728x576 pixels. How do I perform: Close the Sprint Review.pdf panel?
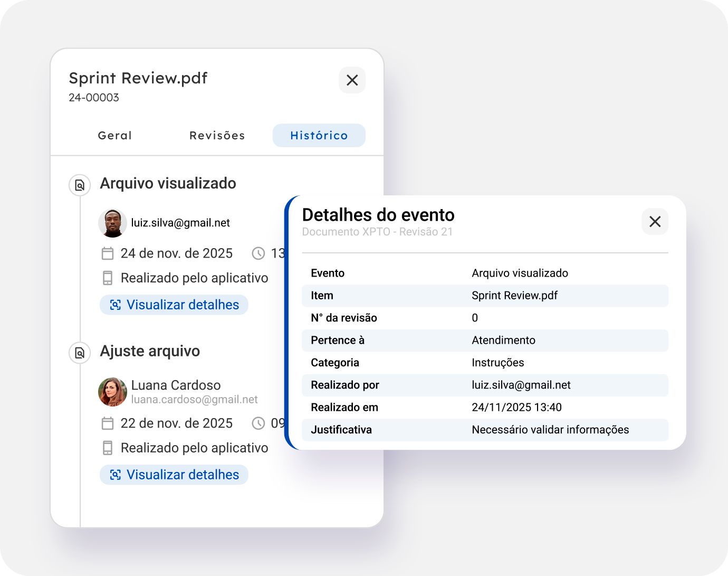pyautogui.click(x=352, y=80)
